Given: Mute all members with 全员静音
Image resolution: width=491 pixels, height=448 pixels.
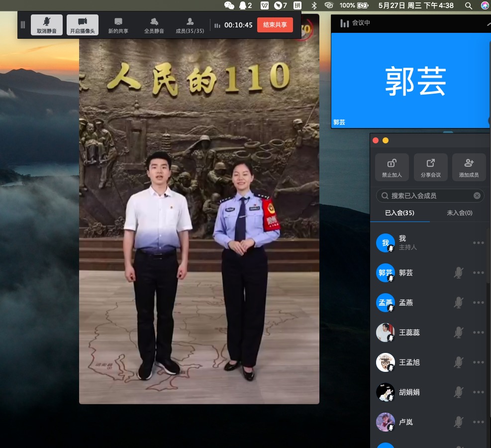Looking at the screenshot, I should pos(154,25).
